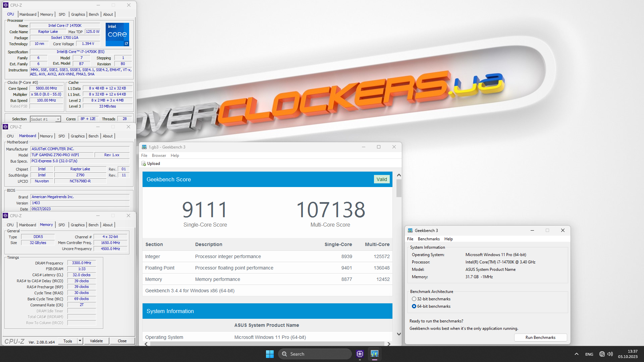
Task: Show hidden system tray icons chevron
Action: pos(576,354)
